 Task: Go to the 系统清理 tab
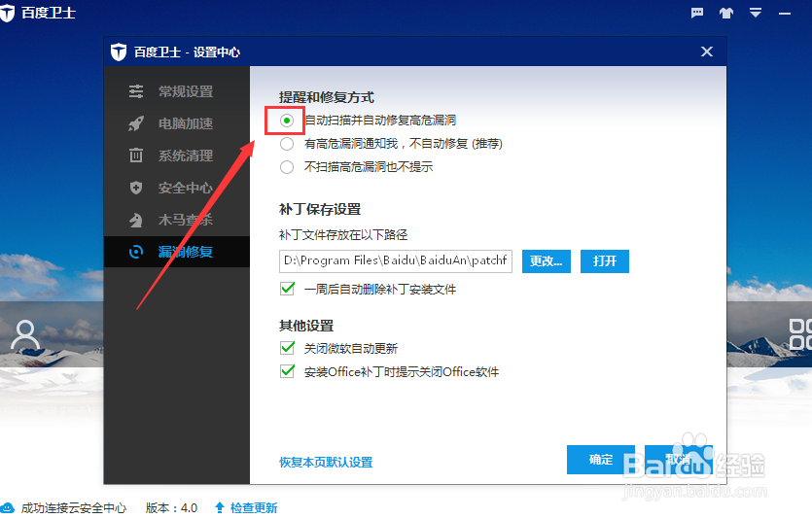pyautogui.click(x=177, y=156)
